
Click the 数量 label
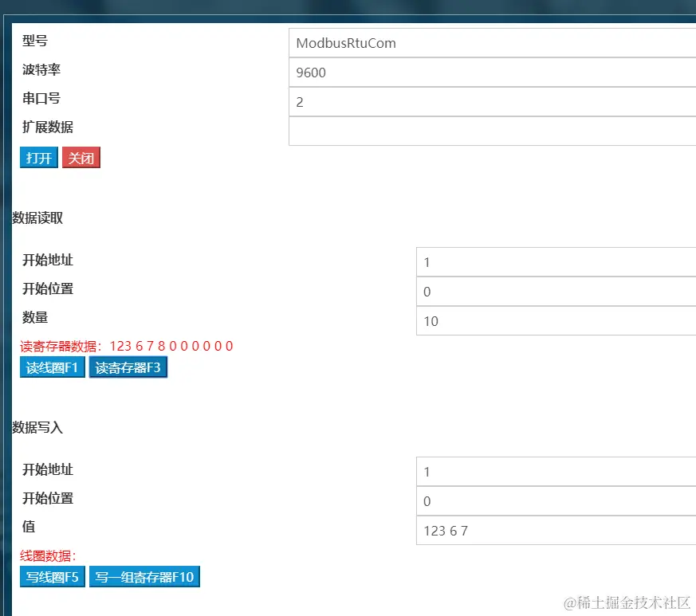pyautogui.click(x=35, y=317)
